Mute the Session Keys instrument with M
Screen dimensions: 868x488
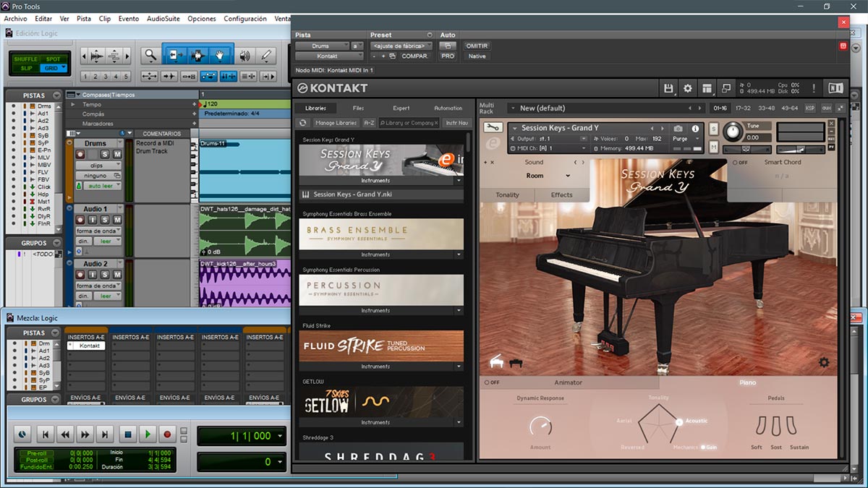click(x=714, y=147)
